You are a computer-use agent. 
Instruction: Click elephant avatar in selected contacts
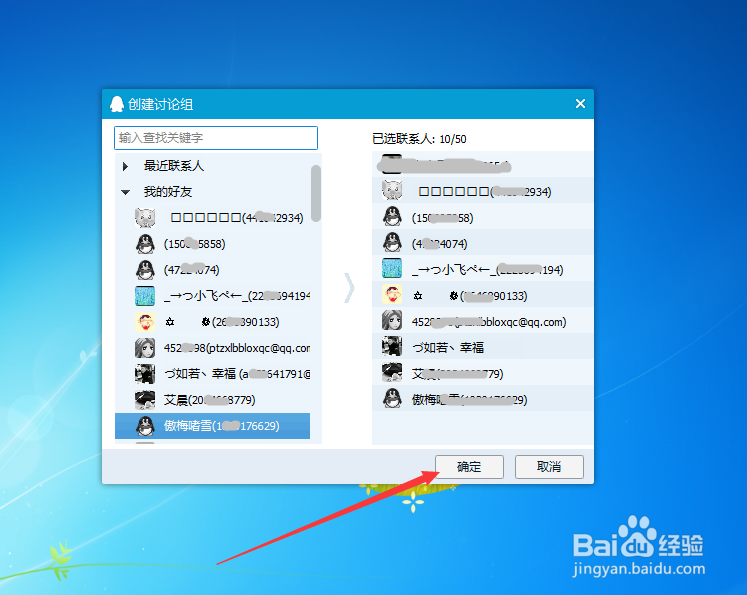click(x=392, y=191)
